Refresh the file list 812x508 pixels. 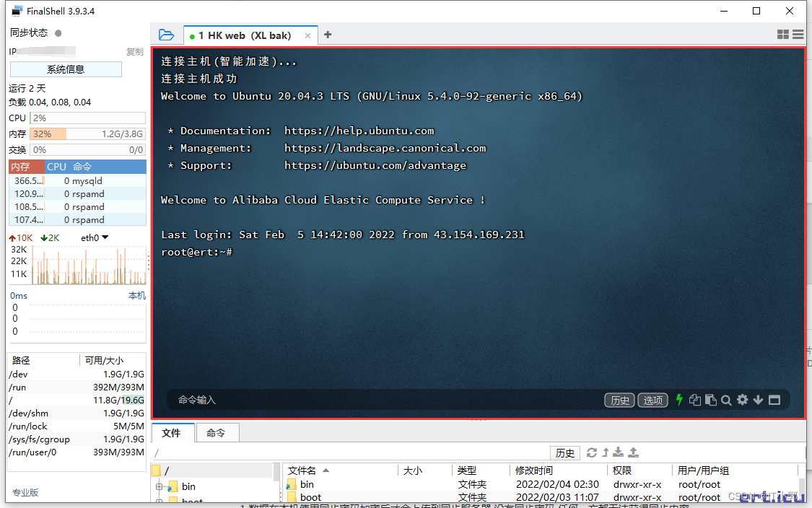point(591,452)
